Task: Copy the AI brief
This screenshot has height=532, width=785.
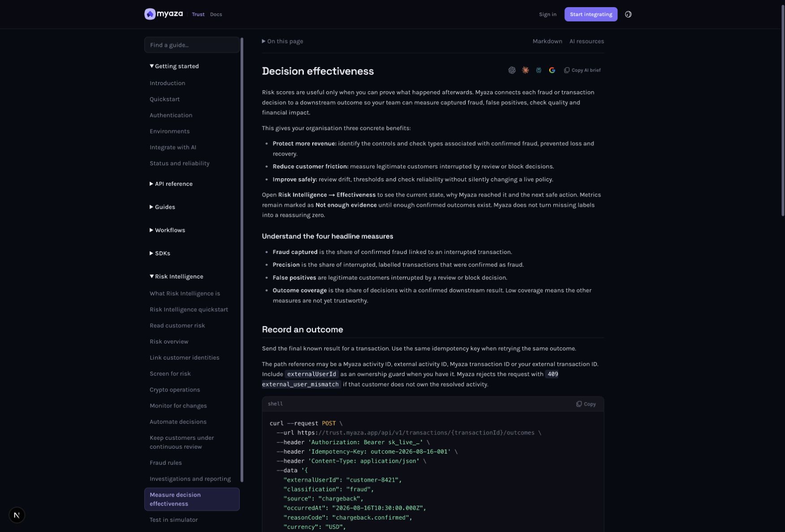Action: coord(582,70)
